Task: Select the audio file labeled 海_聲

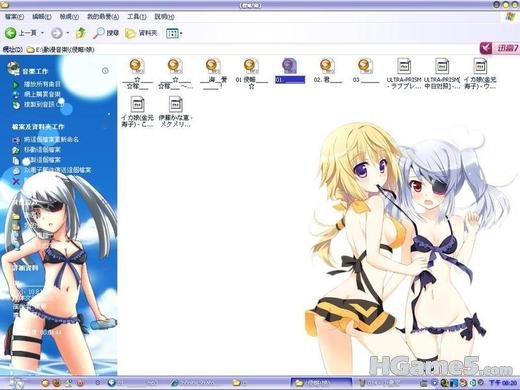Action: (213, 74)
